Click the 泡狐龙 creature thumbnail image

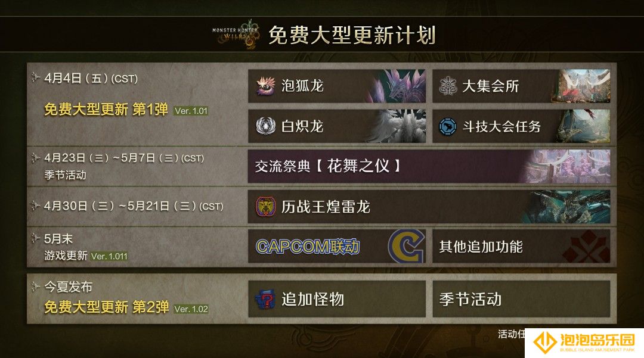(x=397, y=86)
